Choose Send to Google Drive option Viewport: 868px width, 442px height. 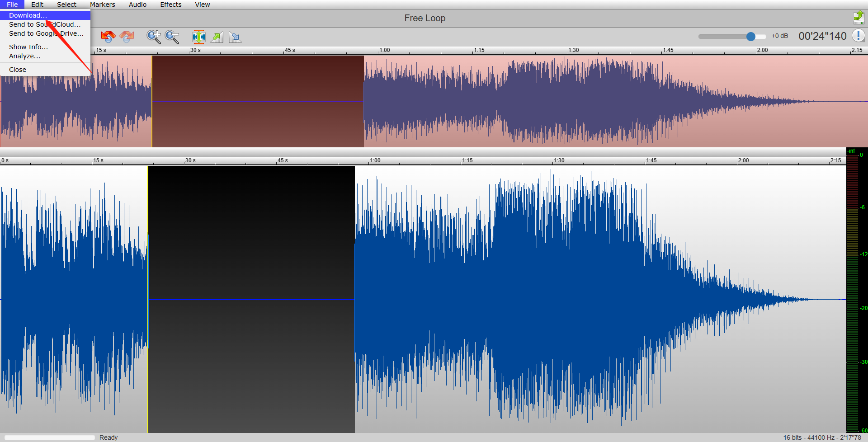46,33
